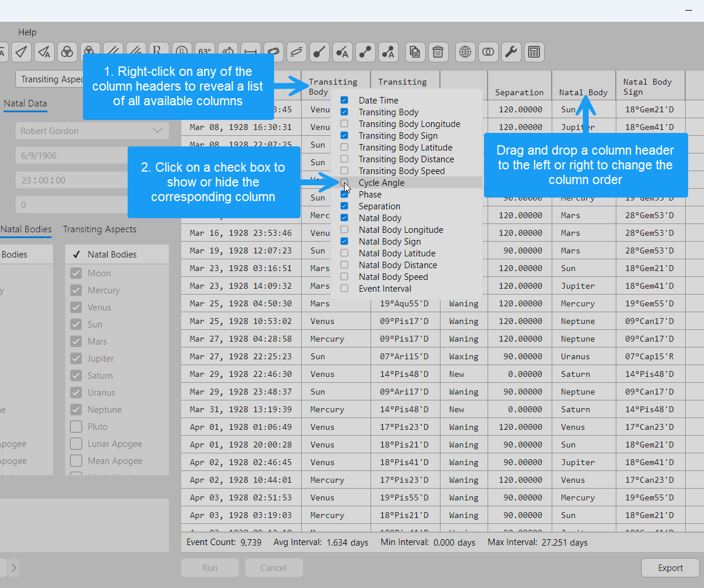
Task: Click the 6/9/1906 date field
Action: click(x=72, y=156)
